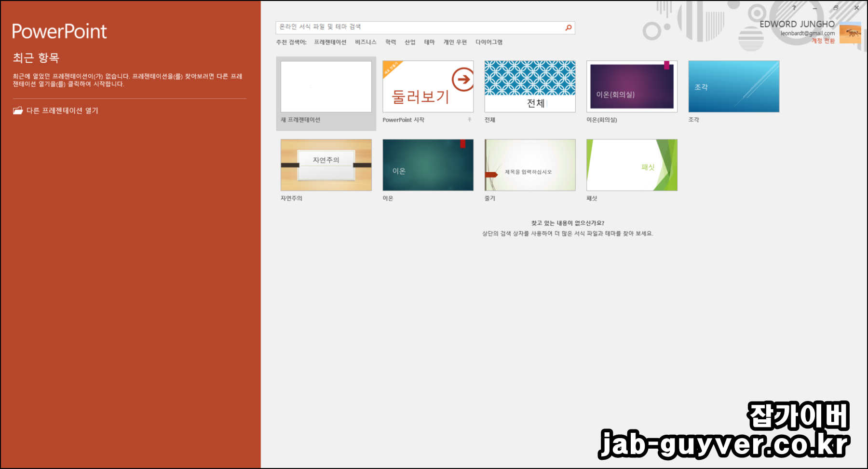Select the 줄기 theme thumbnail
The height and width of the screenshot is (469, 868).
tap(530, 165)
